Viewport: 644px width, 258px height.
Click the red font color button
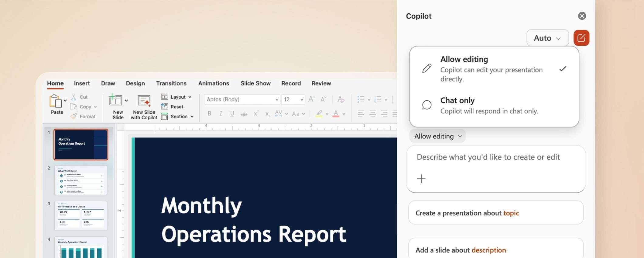[x=336, y=114]
